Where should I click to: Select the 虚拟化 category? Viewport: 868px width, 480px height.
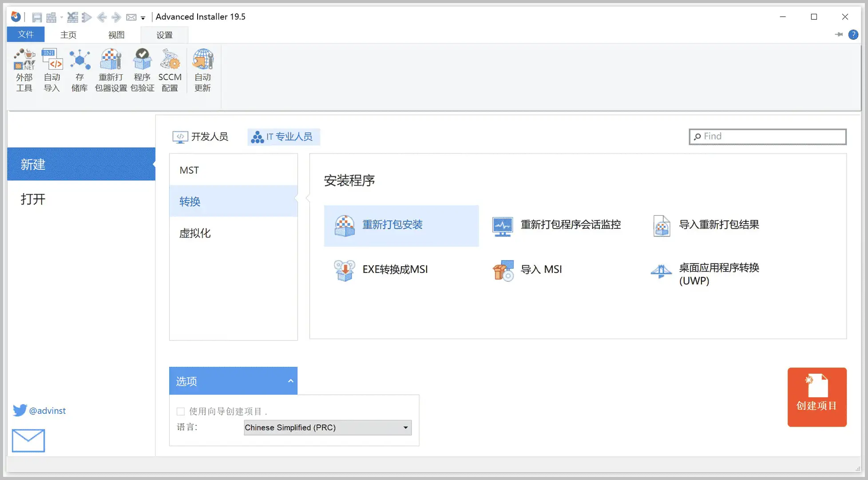pos(233,233)
